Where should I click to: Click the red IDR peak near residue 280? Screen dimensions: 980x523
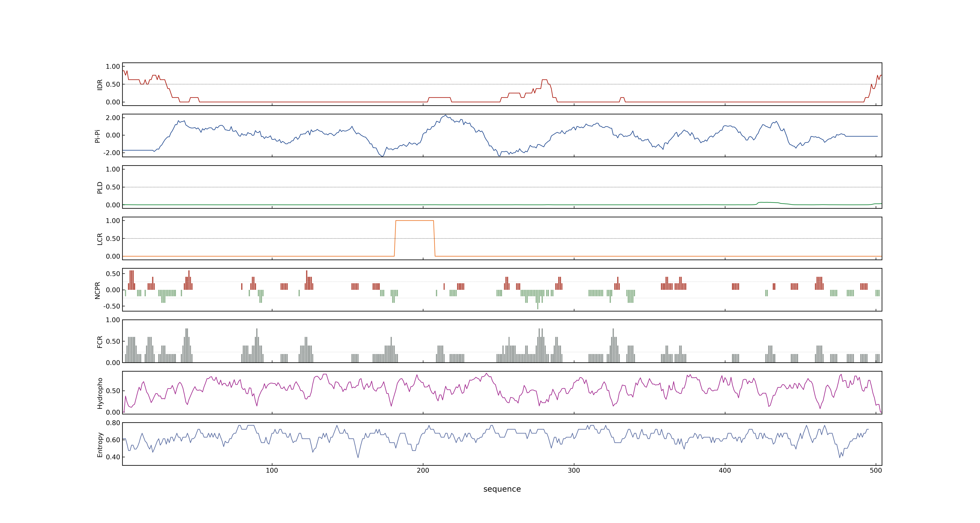pos(544,80)
